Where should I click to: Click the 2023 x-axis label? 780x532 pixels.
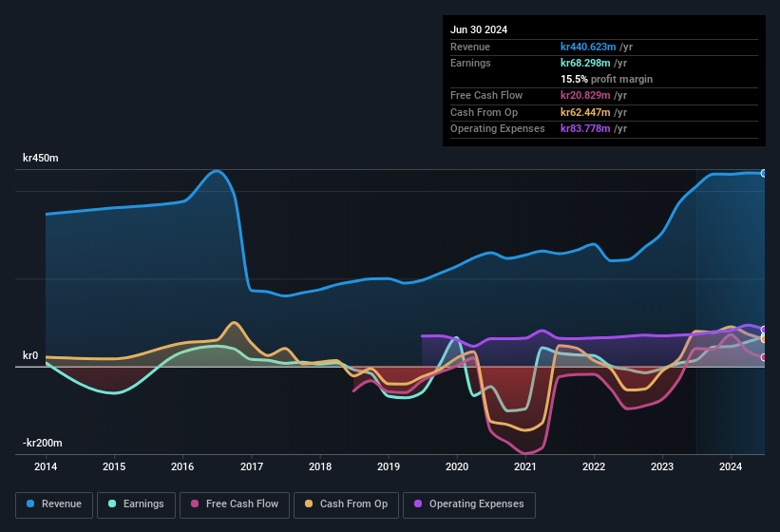[x=662, y=466]
